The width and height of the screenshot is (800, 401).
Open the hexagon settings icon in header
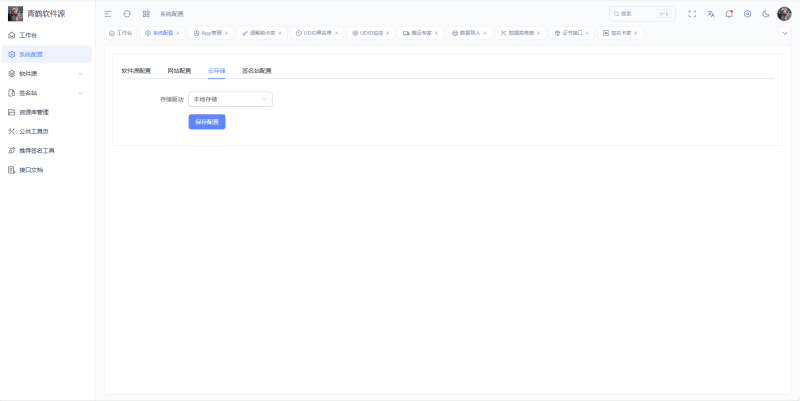[x=747, y=14]
